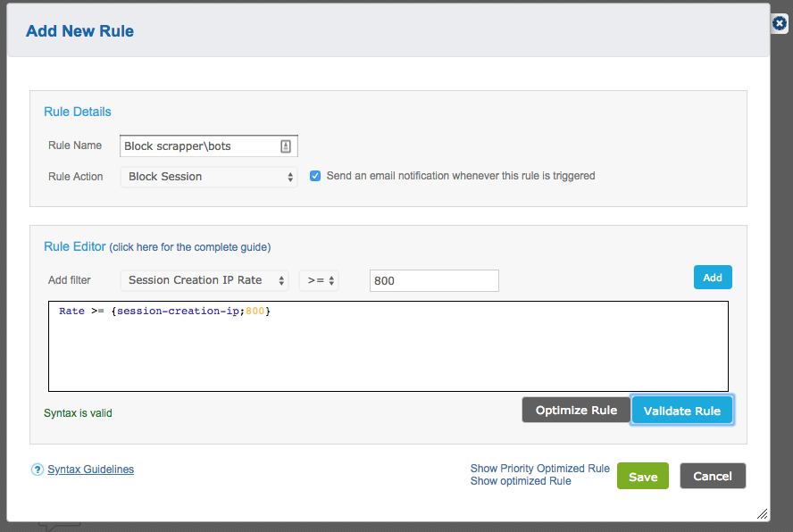The height and width of the screenshot is (532, 793).
Task: Click Show optimized Rule link
Action: point(521,481)
